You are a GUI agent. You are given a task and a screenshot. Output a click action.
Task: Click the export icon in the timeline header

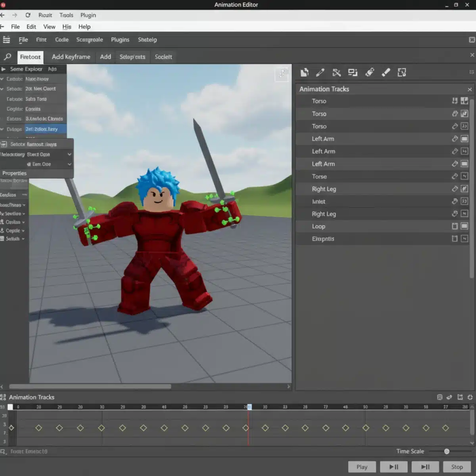460,397
